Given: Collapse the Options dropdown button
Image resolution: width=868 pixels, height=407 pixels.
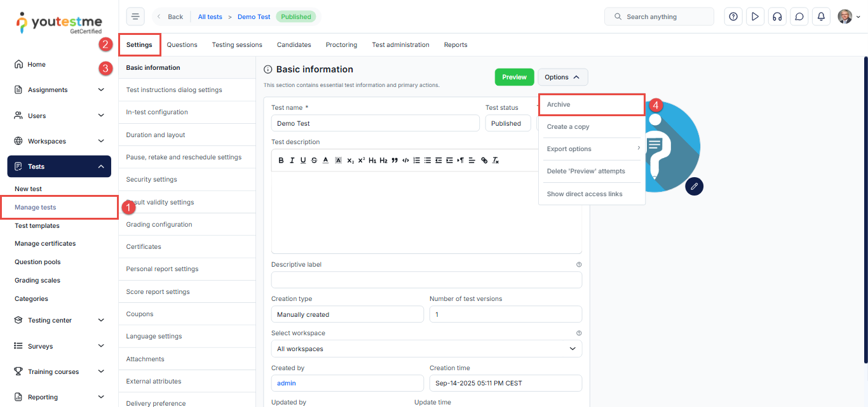Looking at the screenshot, I should click(562, 77).
